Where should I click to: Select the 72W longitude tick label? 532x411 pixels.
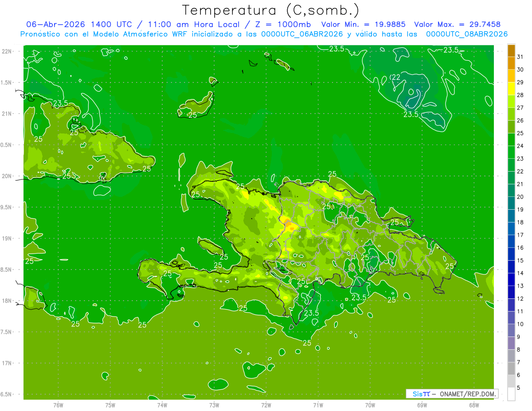pos(266,405)
